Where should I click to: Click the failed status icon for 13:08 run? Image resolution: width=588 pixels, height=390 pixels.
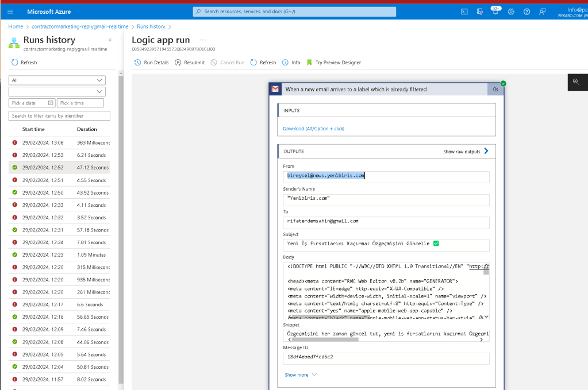[x=14, y=143]
